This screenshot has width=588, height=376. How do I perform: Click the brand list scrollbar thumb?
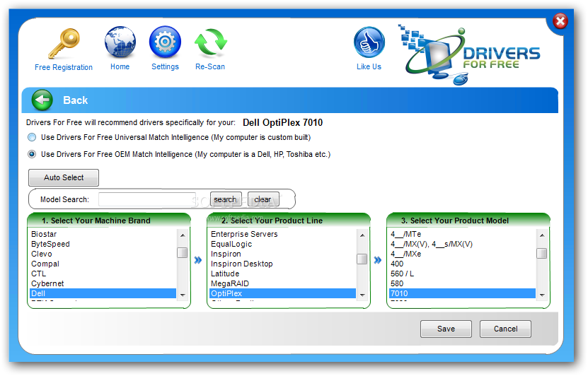click(x=183, y=253)
